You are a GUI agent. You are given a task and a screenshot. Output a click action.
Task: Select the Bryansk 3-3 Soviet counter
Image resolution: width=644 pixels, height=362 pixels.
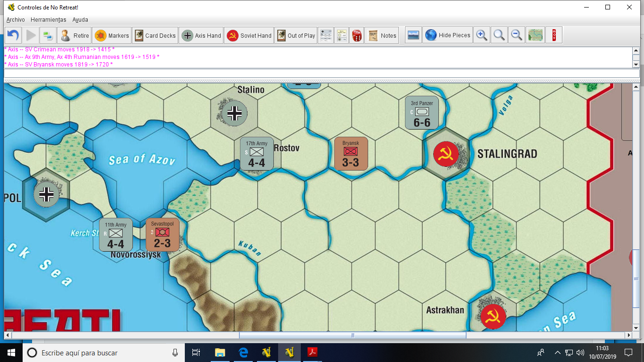click(351, 154)
